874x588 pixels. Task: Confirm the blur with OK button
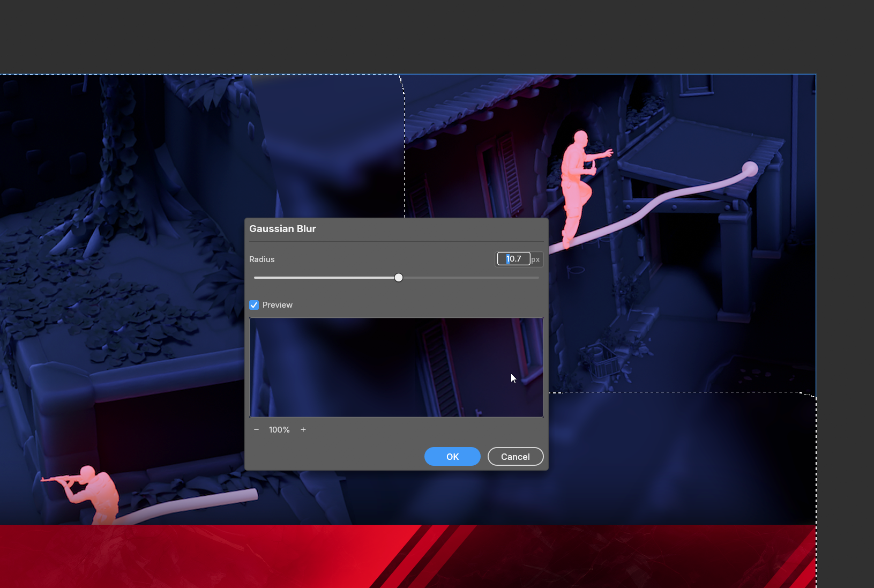tap(452, 457)
